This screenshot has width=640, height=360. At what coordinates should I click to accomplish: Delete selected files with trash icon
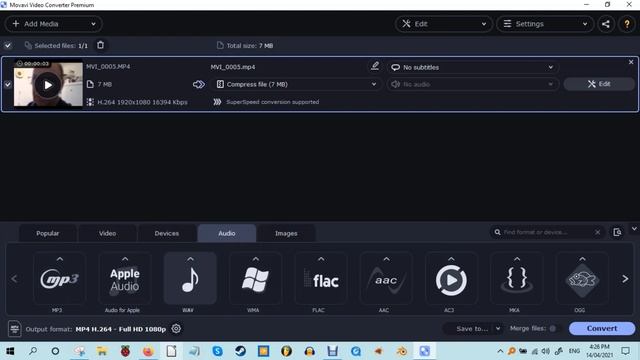(x=100, y=45)
